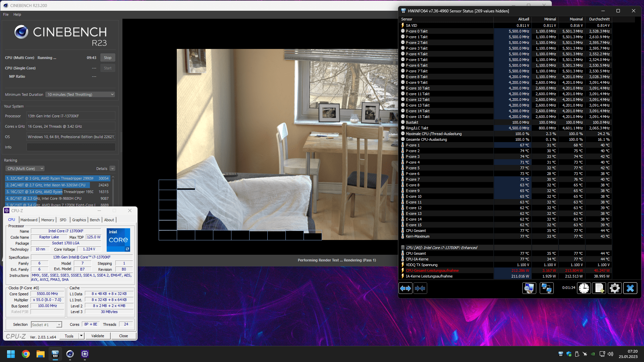This screenshot has height=362, width=644.
Task: Switch to HWiNFO taskbar icon
Action: click(55, 354)
